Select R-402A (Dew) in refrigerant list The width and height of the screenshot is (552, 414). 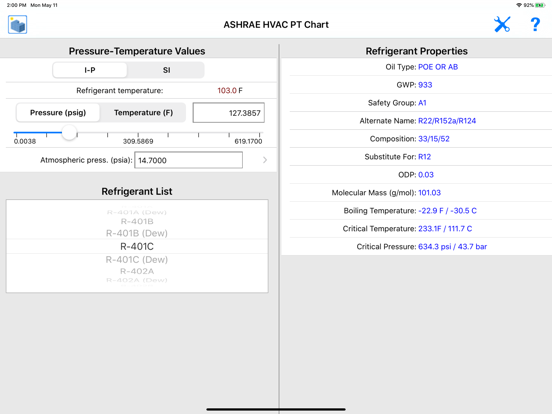pyautogui.click(x=137, y=280)
